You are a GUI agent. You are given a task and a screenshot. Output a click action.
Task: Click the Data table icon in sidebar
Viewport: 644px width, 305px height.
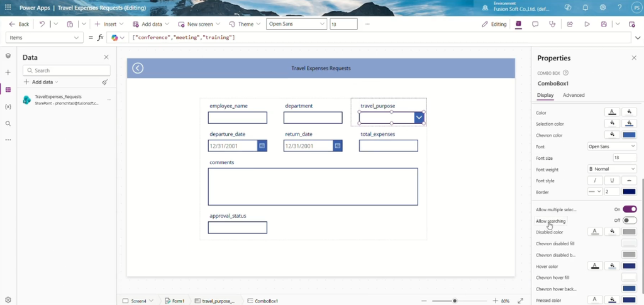pyautogui.click(x=8, y=89)
